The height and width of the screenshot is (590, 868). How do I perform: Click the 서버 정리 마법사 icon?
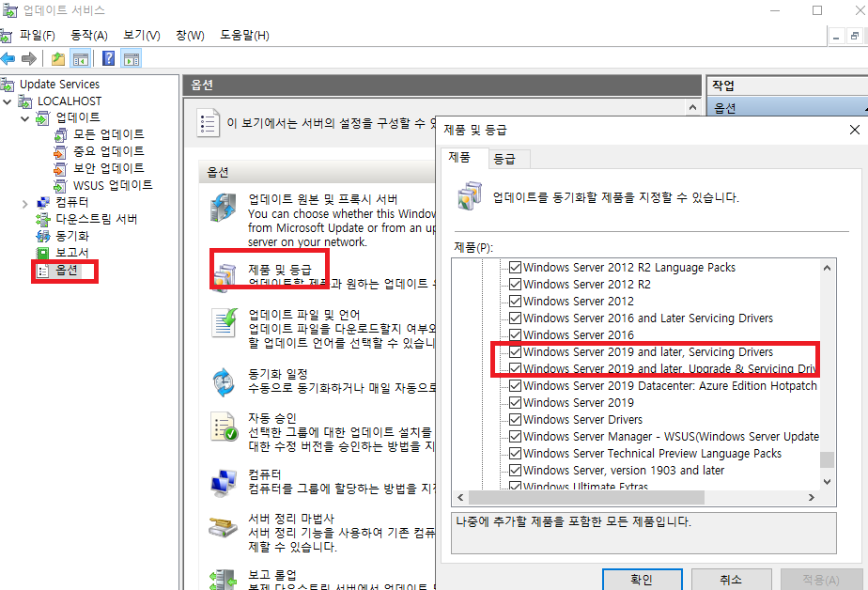click(223, 527)
